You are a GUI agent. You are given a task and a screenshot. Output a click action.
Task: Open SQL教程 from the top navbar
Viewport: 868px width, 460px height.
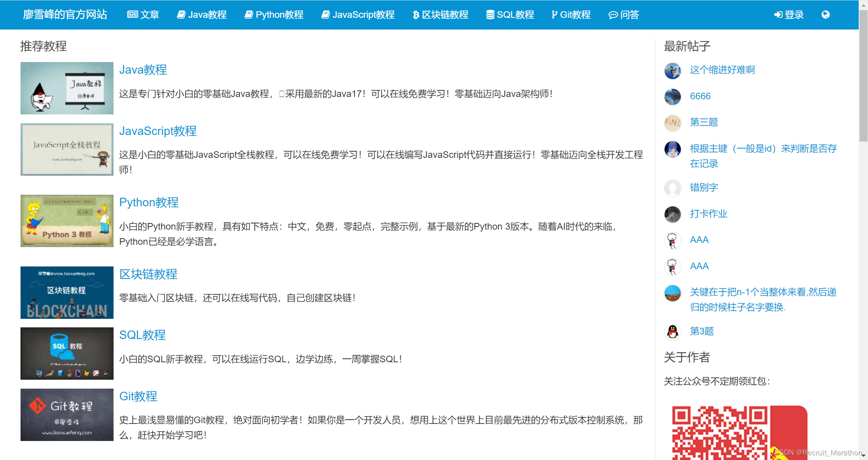[x=510, y=15]
